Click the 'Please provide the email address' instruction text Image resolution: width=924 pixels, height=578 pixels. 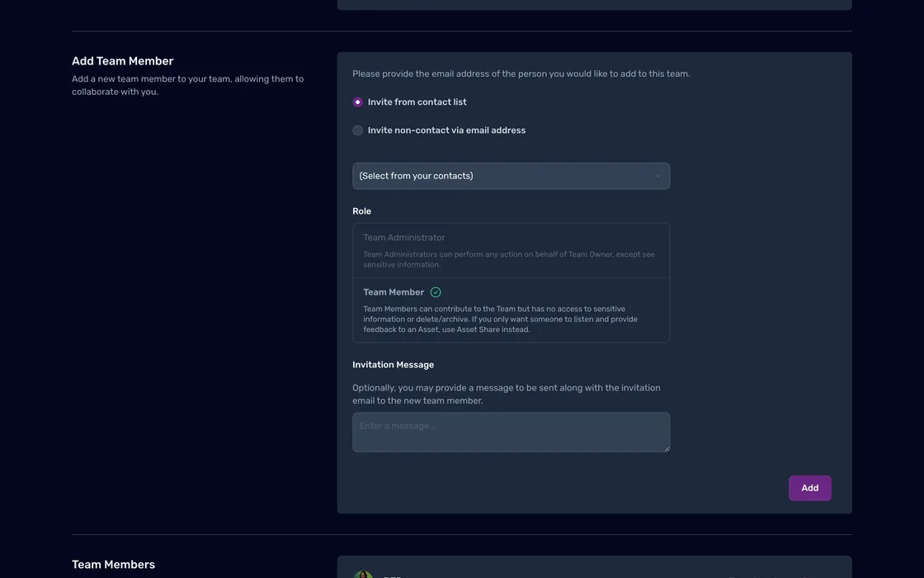pyautogui.click(x=521, y=74)
